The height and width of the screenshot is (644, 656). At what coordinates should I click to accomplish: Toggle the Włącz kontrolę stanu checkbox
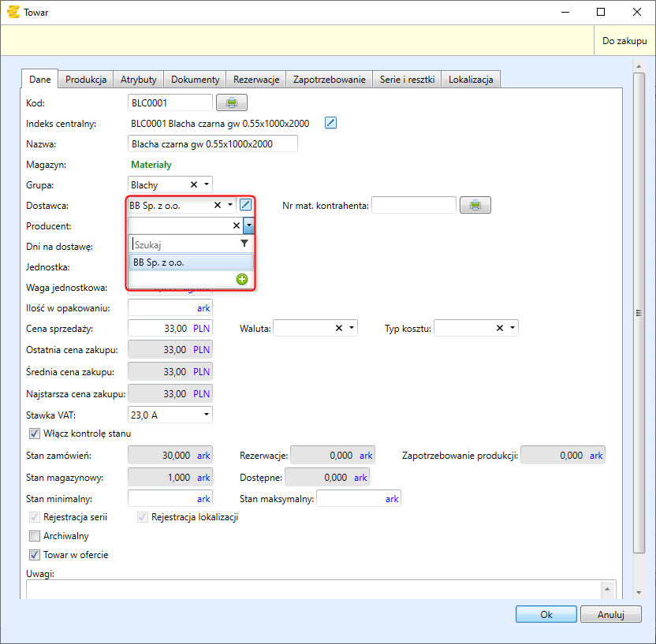[x=34, y=433]
